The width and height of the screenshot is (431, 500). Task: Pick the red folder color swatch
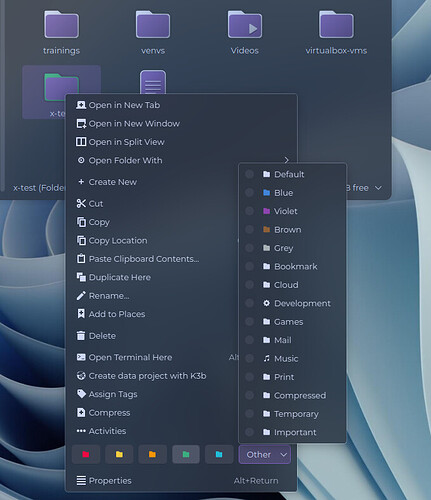click(x=86, y=454)
